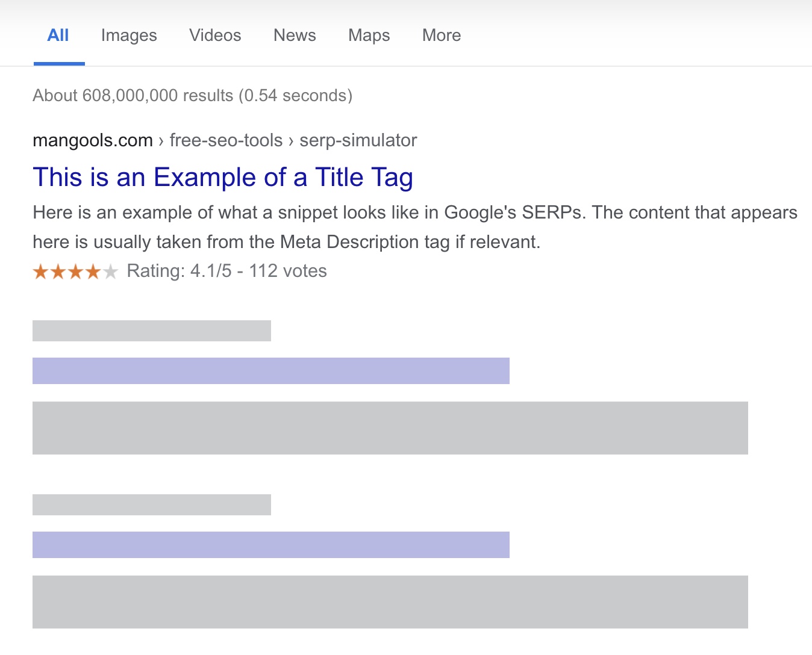The image size is (812, 655).
Task: Click the first purple placeholder title bar
Action: tap(270, 371)
